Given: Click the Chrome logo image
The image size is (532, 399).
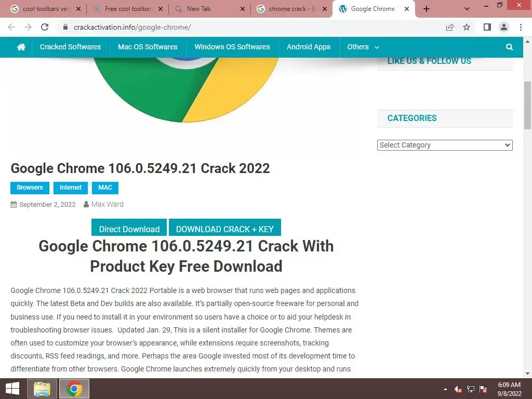Looking at the screenshot, I should [186, 90].
